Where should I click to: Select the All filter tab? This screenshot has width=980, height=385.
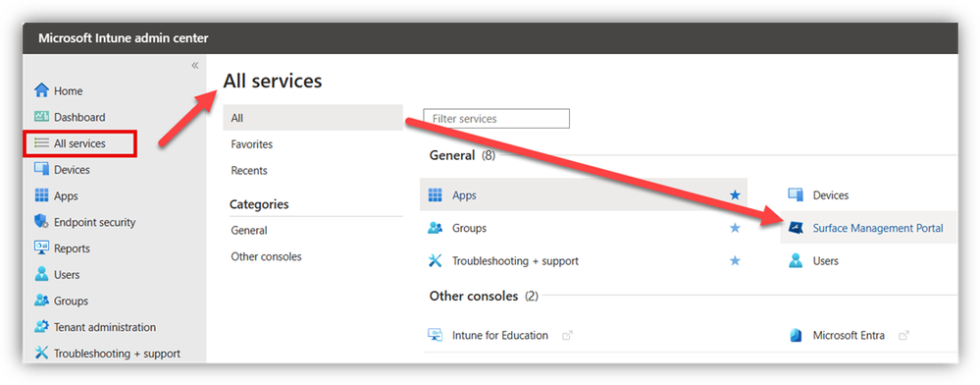(x=313, y=118)
